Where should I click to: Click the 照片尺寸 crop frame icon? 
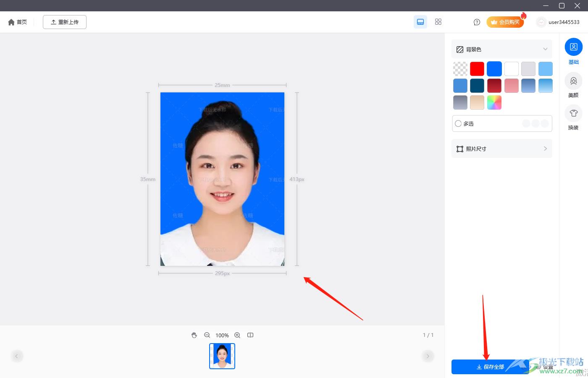tap(460, 149)
